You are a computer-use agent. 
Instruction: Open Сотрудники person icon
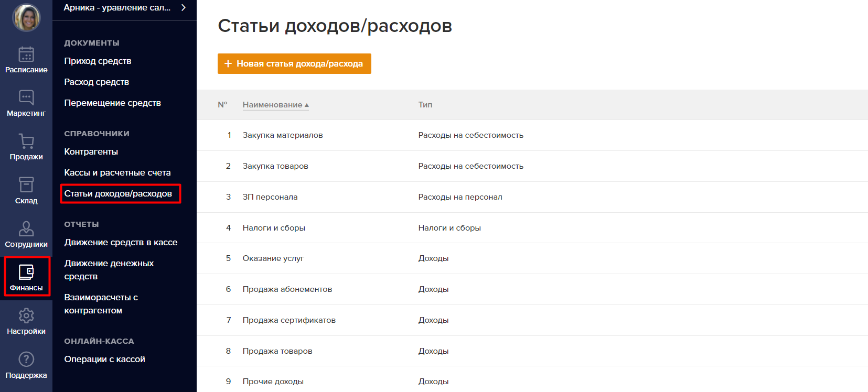pyautogui.click(x=26, y=229)
